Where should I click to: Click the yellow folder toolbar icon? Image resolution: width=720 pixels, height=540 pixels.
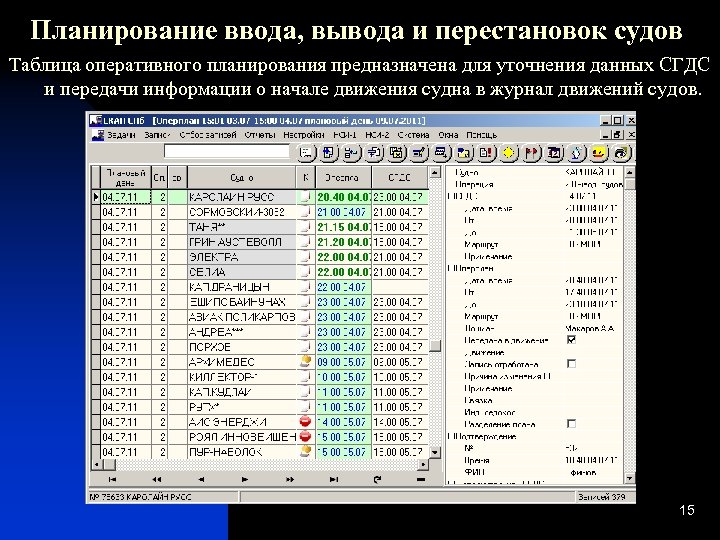pos(463,153)
